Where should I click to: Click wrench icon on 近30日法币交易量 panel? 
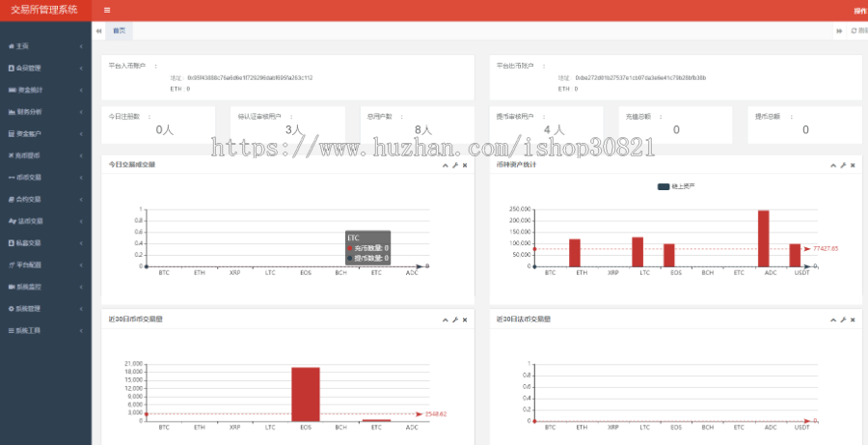(x=842, y=320)
